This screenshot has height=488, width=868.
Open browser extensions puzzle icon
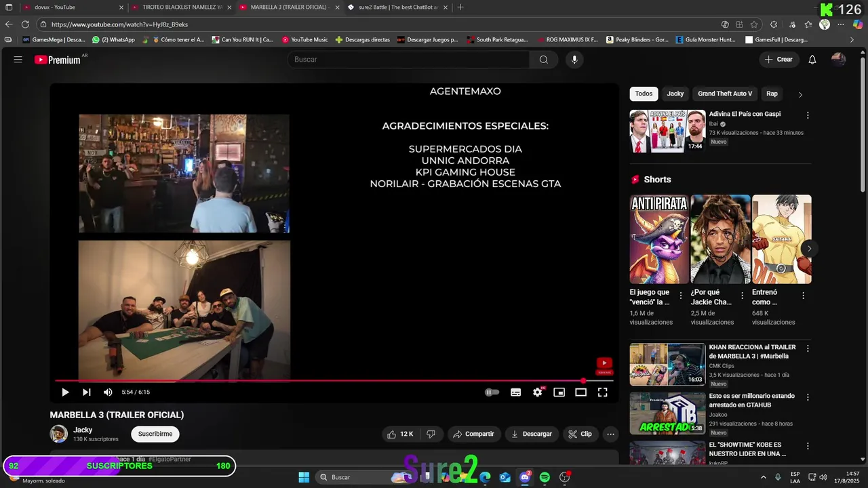774,24
